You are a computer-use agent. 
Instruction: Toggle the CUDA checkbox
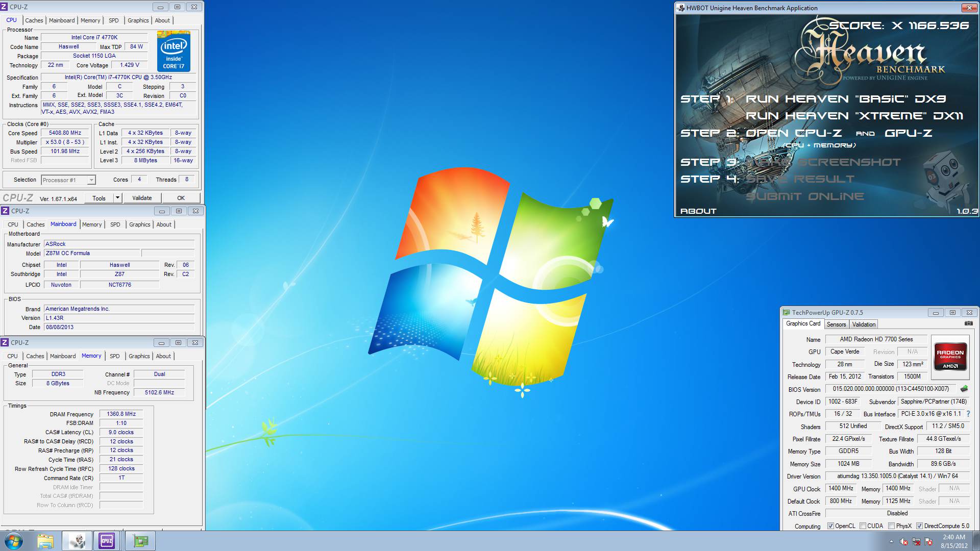(x=863, y=526)
